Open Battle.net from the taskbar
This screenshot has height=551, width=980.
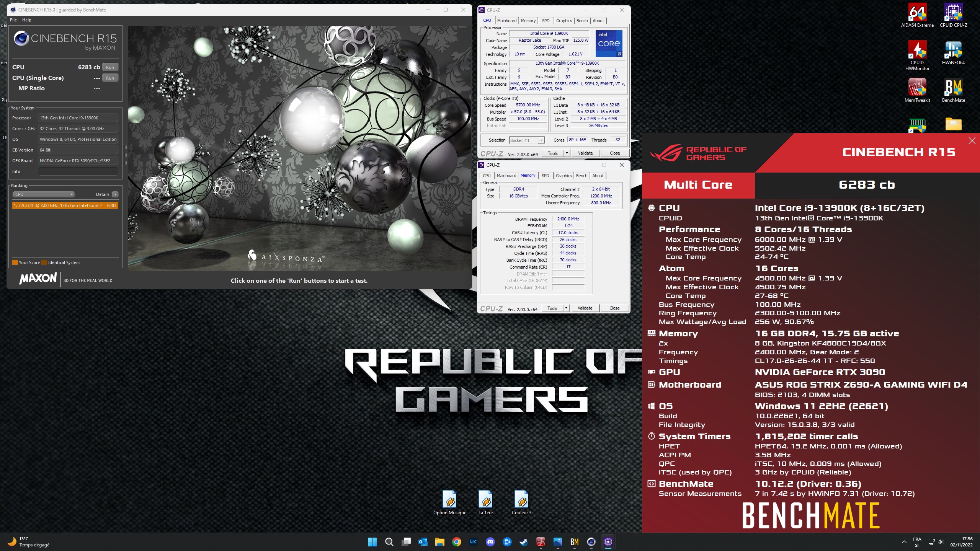507,542
